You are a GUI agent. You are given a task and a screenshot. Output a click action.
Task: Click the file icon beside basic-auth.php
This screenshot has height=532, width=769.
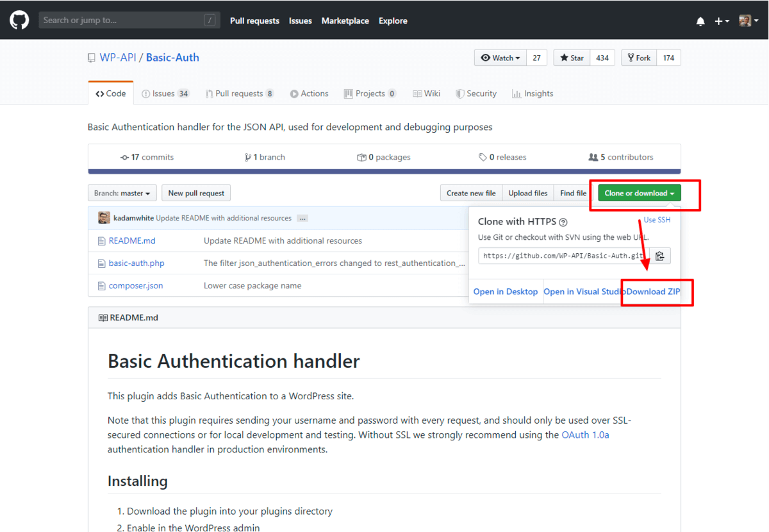101,263
